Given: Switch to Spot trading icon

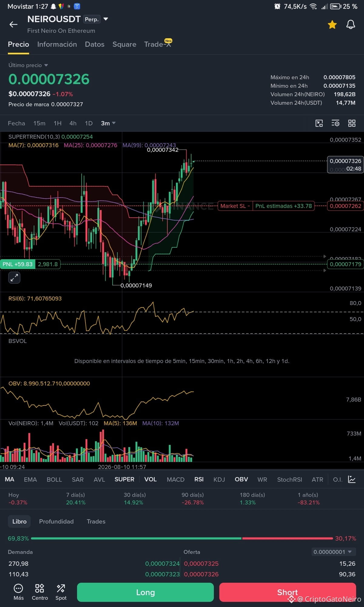Looking at the screenshot, I should (x=61, y=592).
